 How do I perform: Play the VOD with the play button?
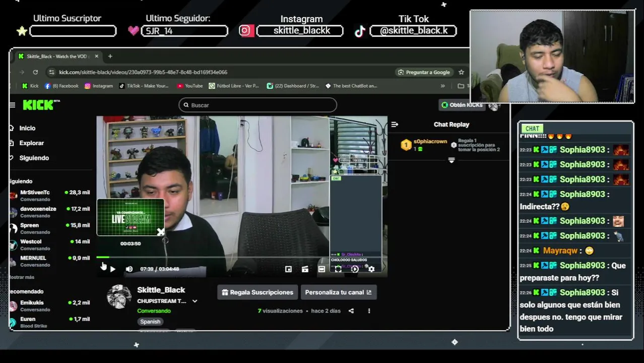[113, 269]
